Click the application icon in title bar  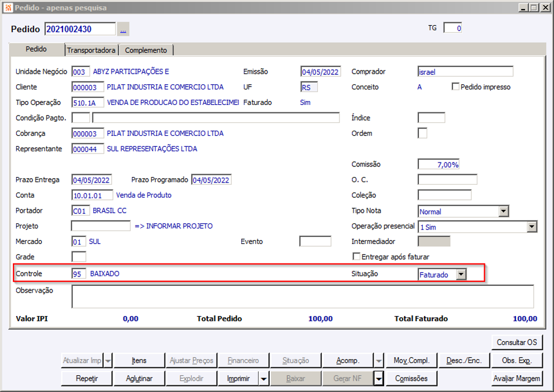tap(8, 7)
